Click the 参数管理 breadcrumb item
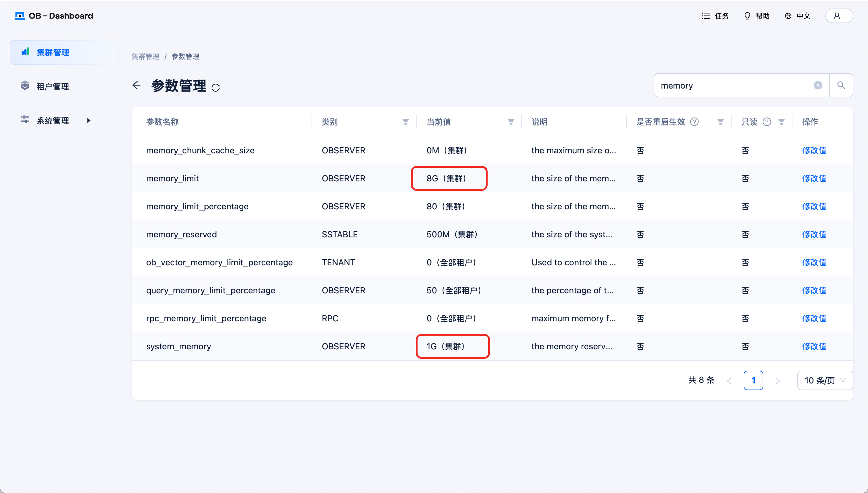 (x=185, y=57)
